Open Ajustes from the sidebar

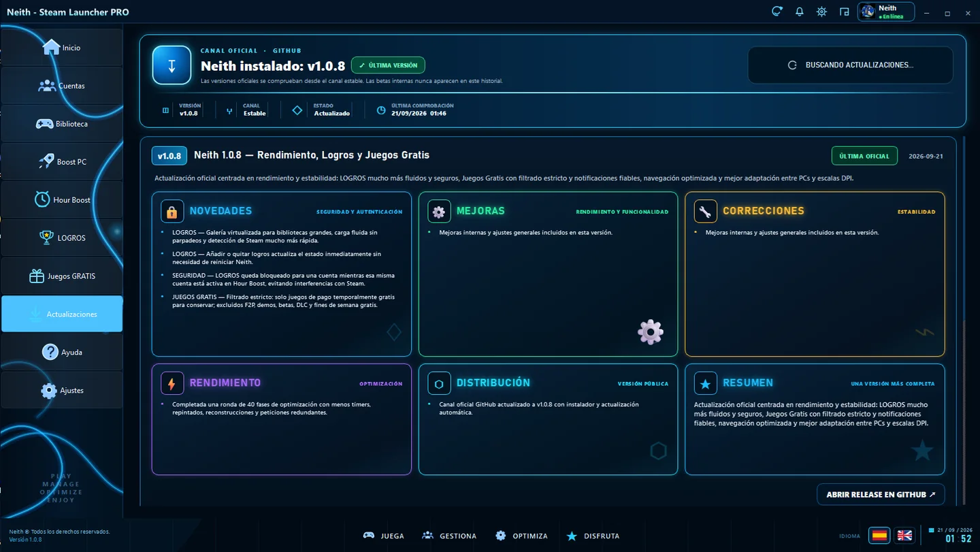(x=62, y=390)
